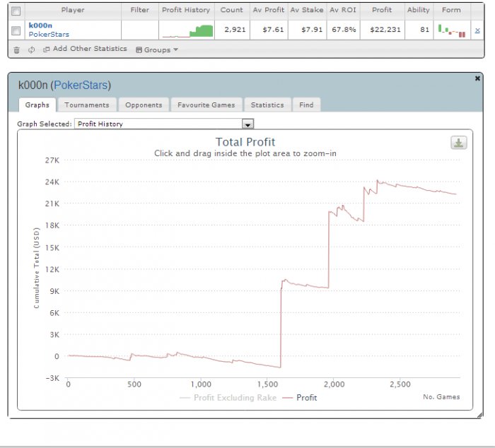This screenshot has height=448, width=495.
Task: Toggle Profit Excluding Rake legend
Action: click(x=228, y=398)
